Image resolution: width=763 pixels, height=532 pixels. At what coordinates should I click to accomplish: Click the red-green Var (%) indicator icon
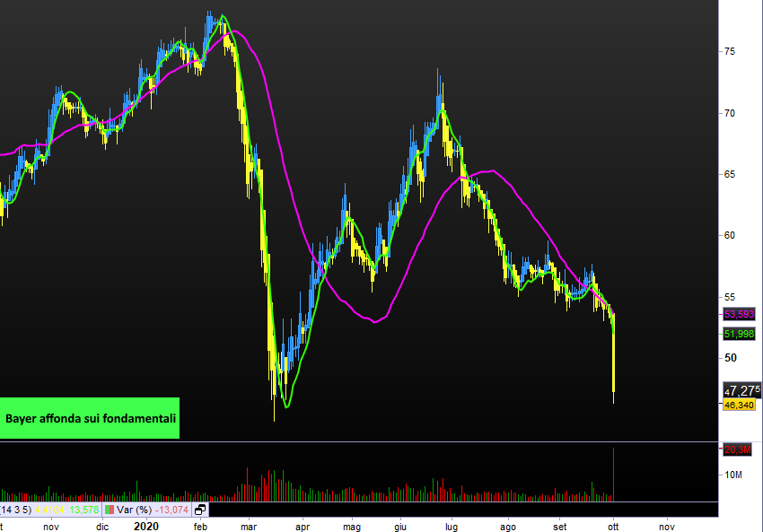coord(110,510)
